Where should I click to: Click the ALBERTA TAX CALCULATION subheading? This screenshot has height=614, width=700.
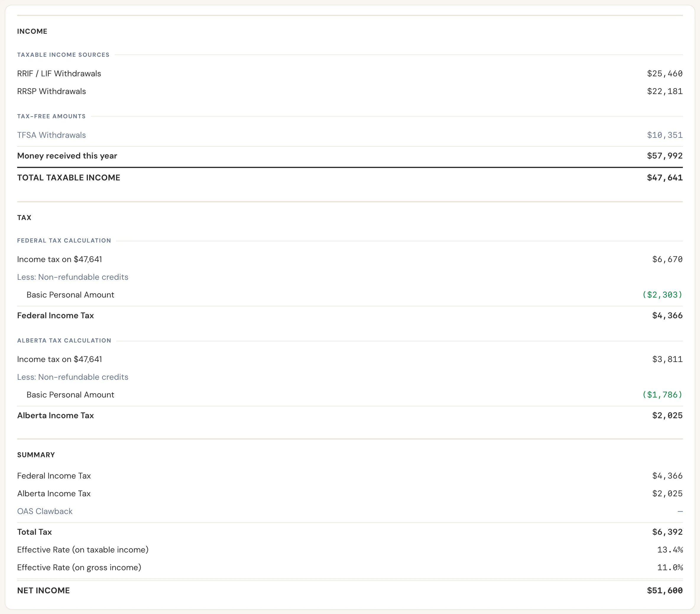pos(64,341)
